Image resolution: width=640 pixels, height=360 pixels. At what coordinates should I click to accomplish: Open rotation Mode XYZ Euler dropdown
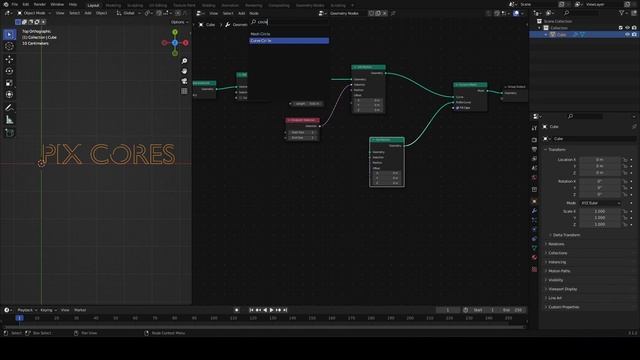[x=600, y=203]
